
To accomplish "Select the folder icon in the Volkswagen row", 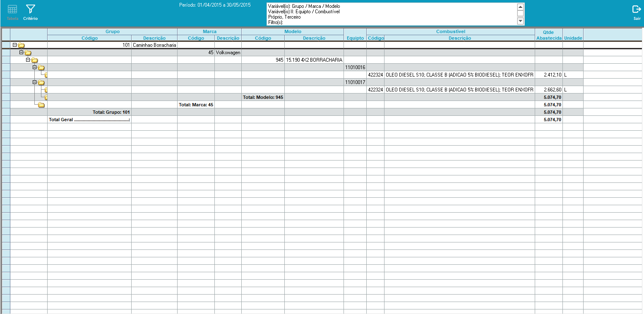I will click(28, 53).
